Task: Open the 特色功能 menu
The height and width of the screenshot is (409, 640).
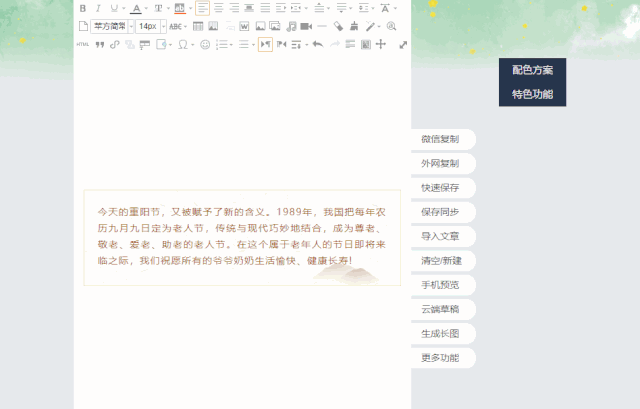Action: tap(532, 94)
